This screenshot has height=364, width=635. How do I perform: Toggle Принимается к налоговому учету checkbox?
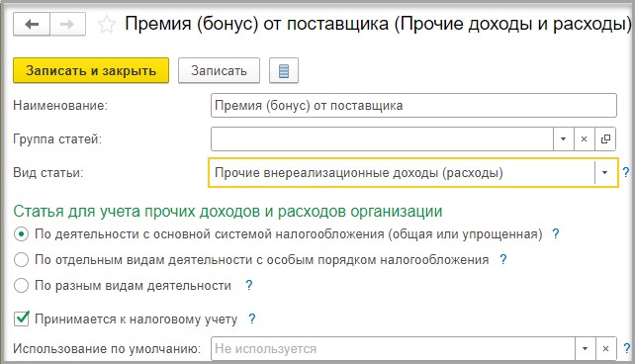click(x=21, y=318)
